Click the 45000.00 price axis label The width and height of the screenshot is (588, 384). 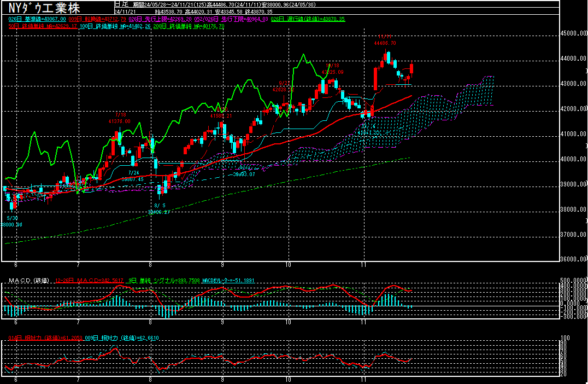pos(573,33)
